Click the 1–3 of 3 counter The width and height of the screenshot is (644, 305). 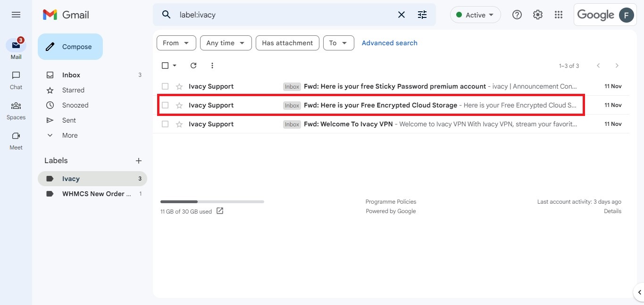569,66
